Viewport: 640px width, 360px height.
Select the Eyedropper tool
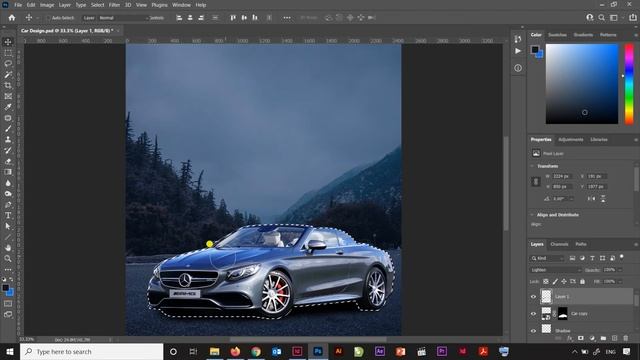click(x=8, y=107)
